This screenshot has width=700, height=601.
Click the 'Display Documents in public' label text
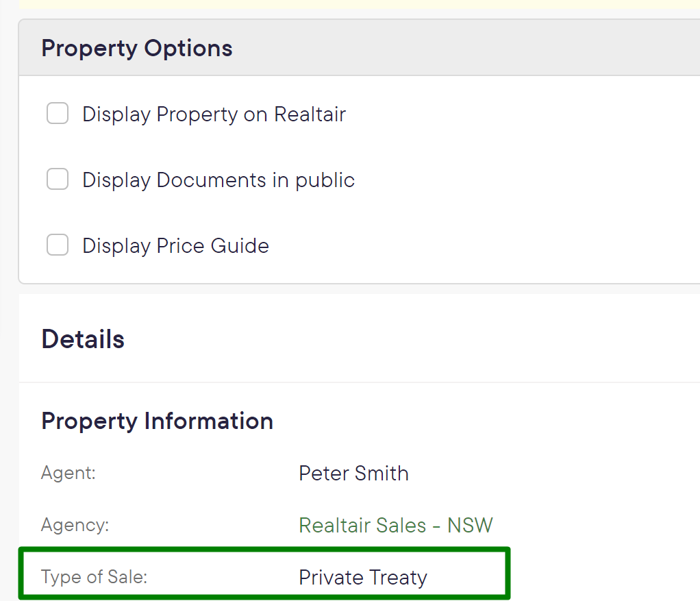(218, 180)
